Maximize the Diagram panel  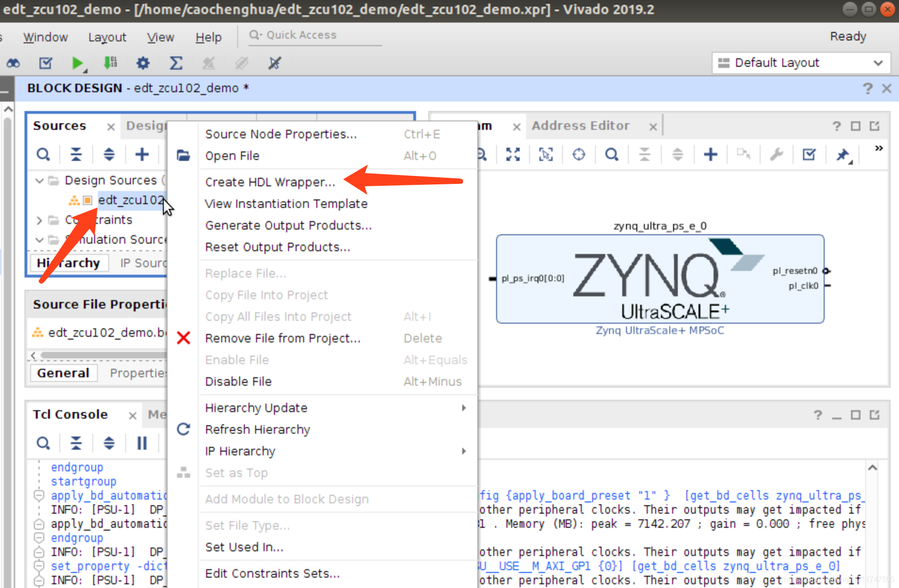tap(856, 126)
